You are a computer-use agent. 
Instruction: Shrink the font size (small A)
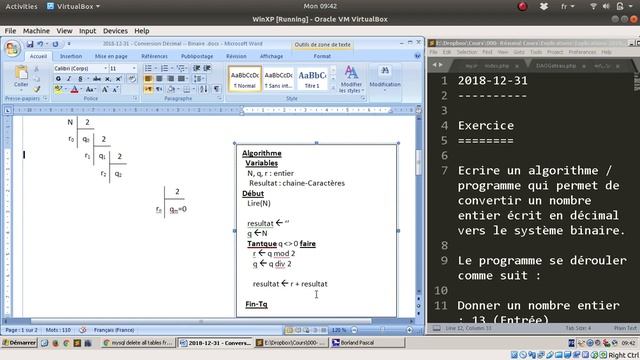[x=116, y=89]
